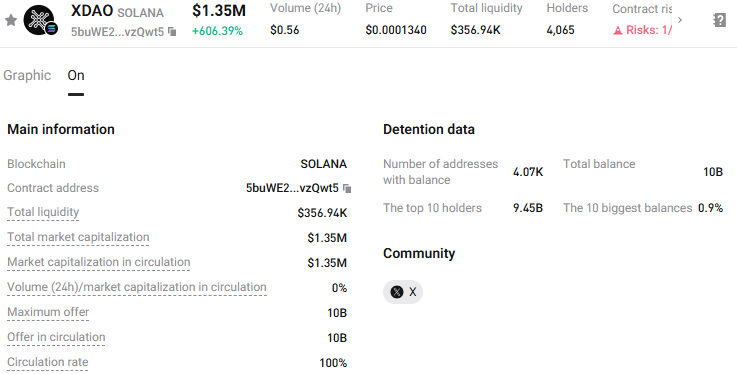This screenshot has height=374, width=737.
Task: Click the +606.39% change value
Action: (x=217, y=31)
